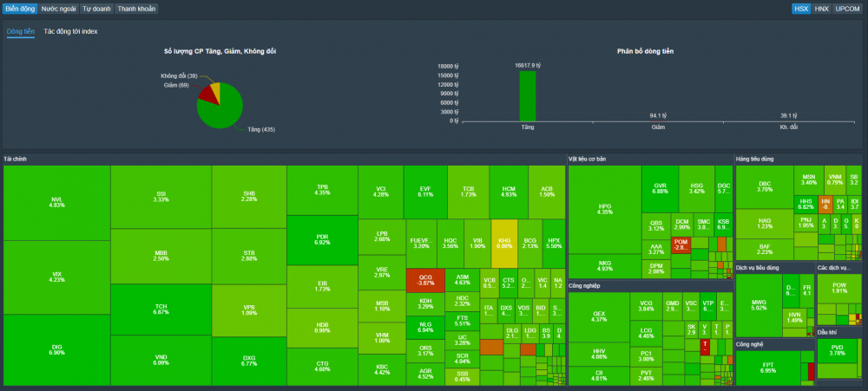This screenshot has height=391, width=868.
Task: Select the HPG 4.35% tile
Action: click(605, 209)
